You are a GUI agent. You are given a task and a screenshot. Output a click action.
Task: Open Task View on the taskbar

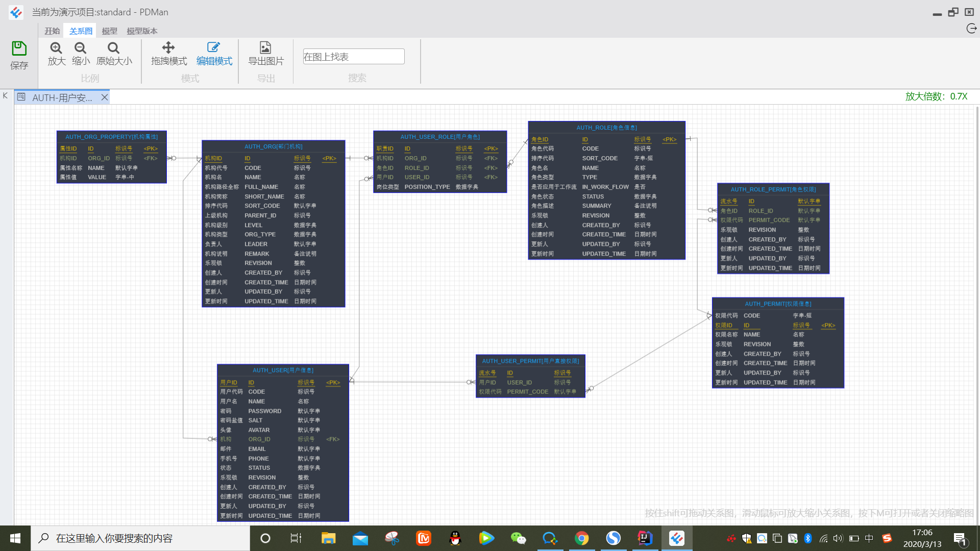[x=296, y=538]
